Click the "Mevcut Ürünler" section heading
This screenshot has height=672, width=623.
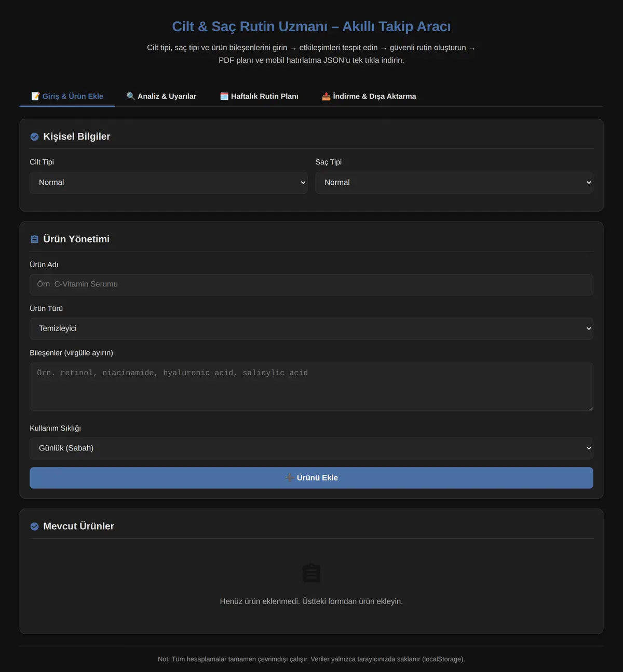click(x=78, y=526)
